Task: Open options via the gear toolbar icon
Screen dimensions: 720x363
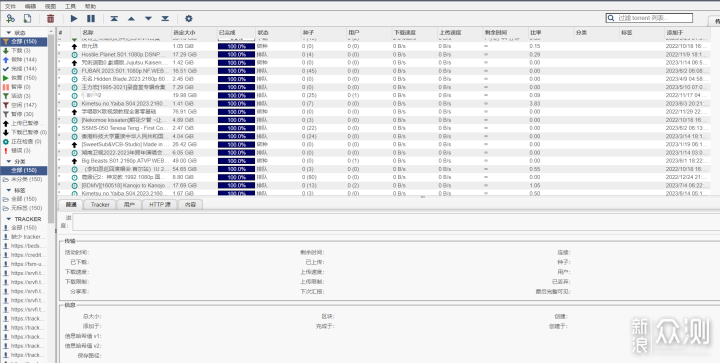Action: pyautogui.click(x=188, y=18)
